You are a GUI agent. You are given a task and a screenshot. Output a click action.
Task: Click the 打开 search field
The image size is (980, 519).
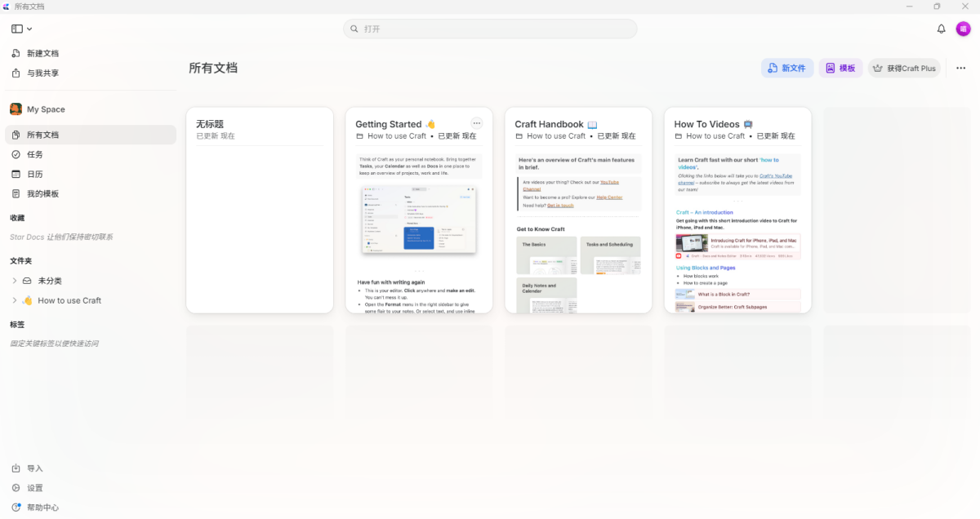tap(490, 29)
